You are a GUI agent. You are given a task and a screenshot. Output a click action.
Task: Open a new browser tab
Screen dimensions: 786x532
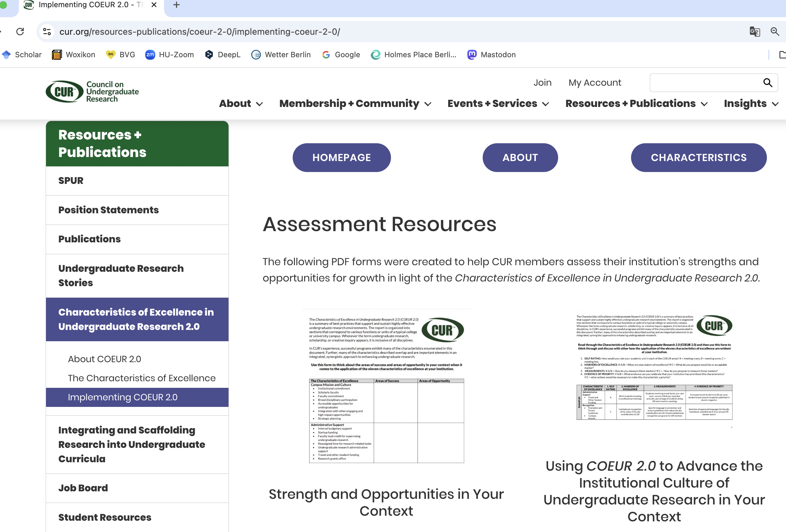[x=176, y=5]
